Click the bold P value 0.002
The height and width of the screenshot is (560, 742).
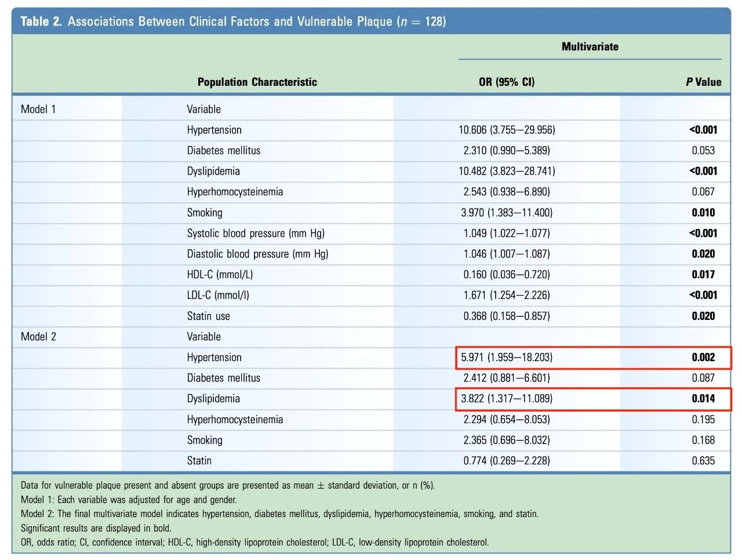[703, 357]
